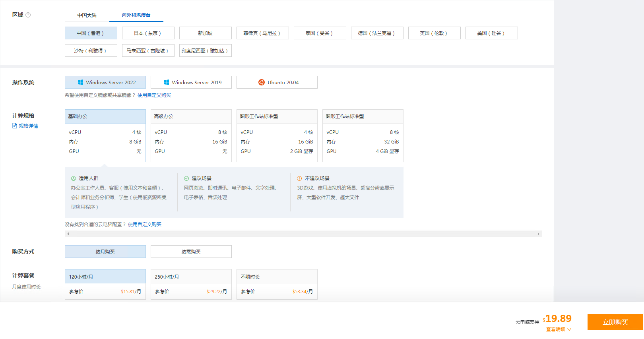This screenshot has height=339, width=644.
Task: Open the 海外和港澳台 tab
Action: [x=136, y=15]
